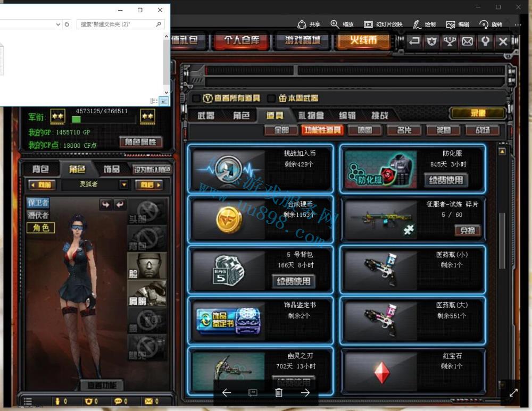Image resolution: width=532 pixels, height=411 pixels.
Task: Click 续费使用 for 5号背包
Action: (x=294, y=281)
